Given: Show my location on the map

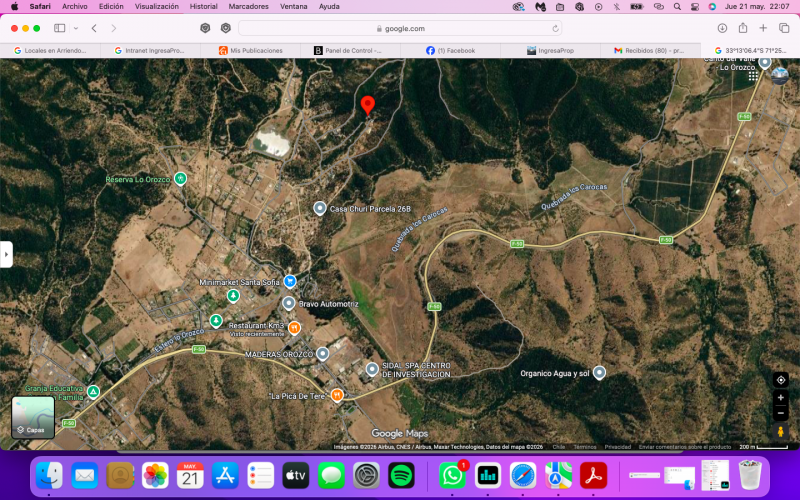Looking at the screenshot, I should point(781,380).
